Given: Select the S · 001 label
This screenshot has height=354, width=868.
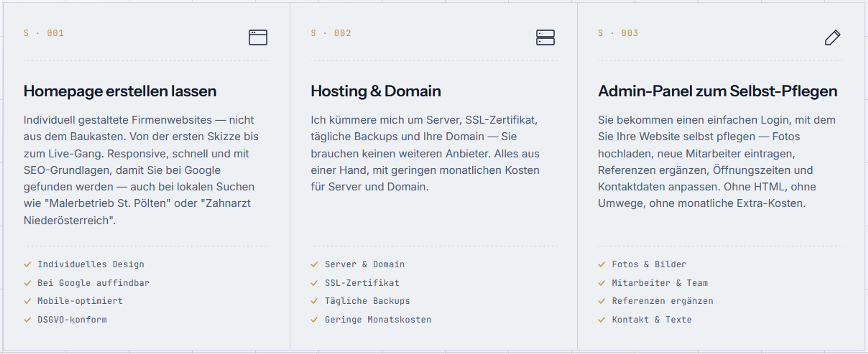Looking at the screenshot, I should 44,33.
